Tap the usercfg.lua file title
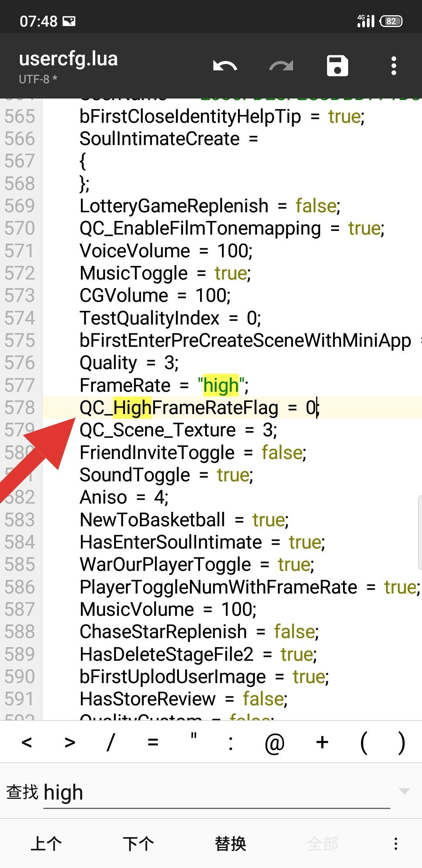The image size is (422, 868). pyautogui.click(x=68, y=59)
